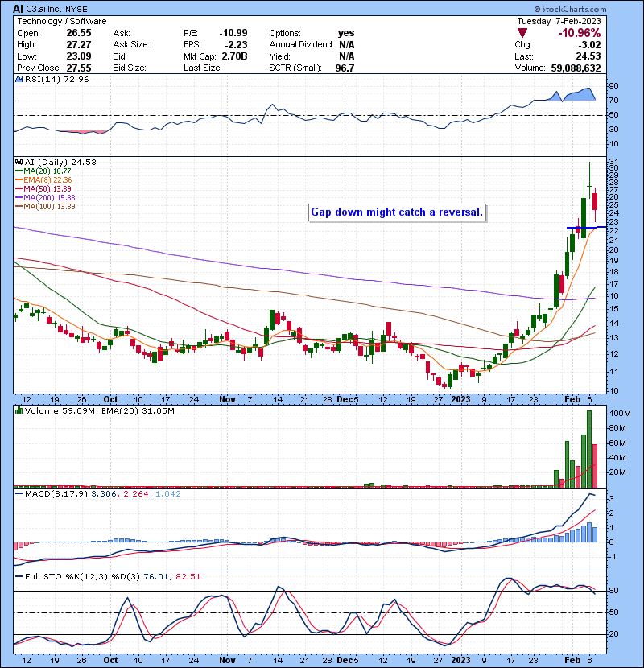Click the red down-triangle change indicator
Image resolution: width=644 pixels, height=668 pixels.
point(522,33)
